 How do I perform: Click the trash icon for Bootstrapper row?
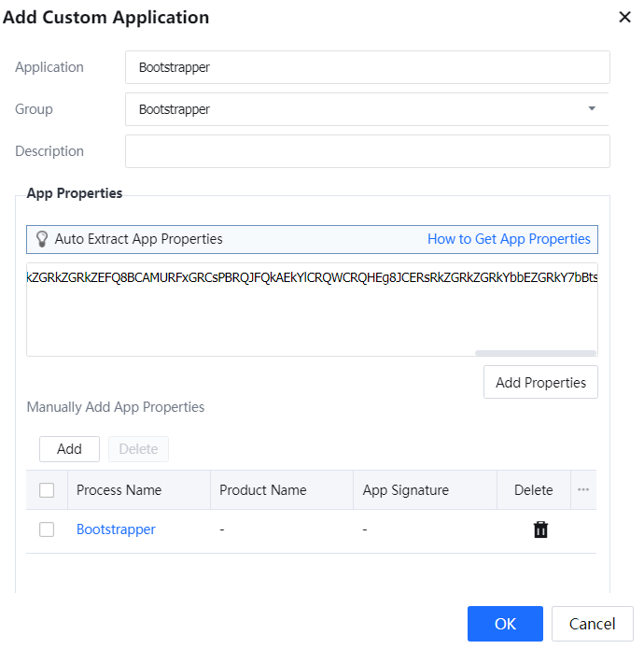(x=540, y=529)
